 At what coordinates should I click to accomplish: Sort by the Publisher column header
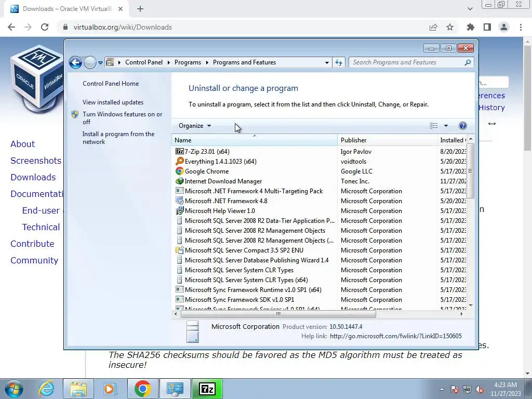387,140
